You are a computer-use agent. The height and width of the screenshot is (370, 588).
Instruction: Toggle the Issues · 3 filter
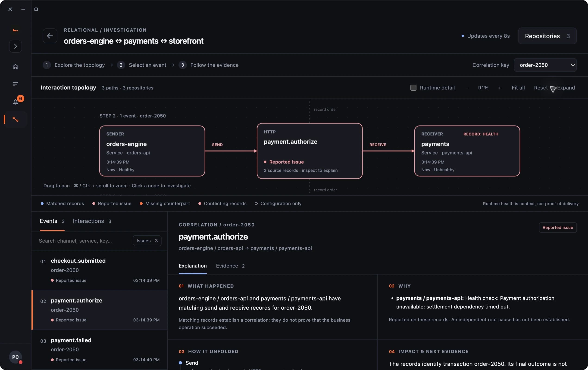tap(147, 241)
